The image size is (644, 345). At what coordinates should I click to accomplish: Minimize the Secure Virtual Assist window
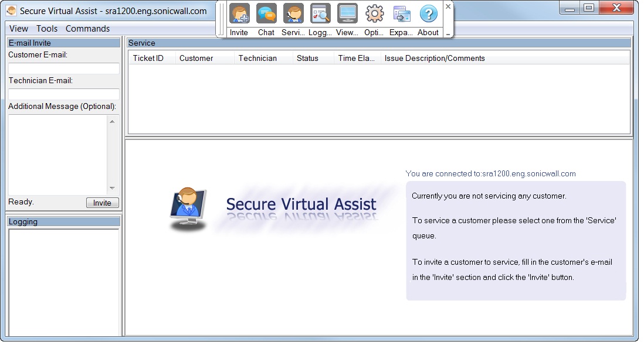[570, 8]
